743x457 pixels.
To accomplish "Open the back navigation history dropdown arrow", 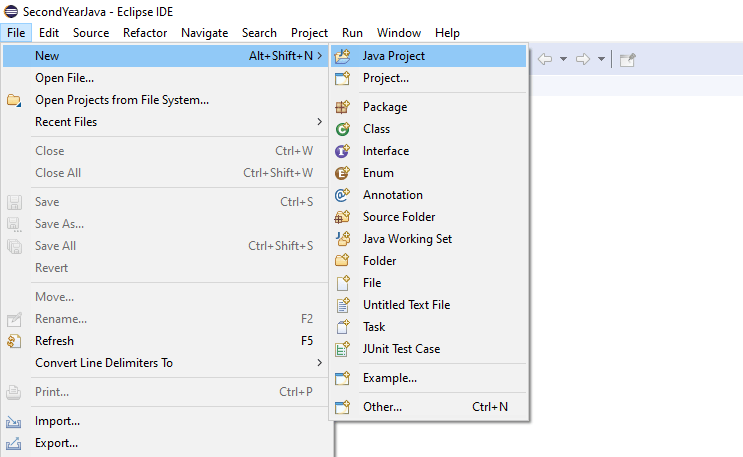I will pos(563,59).
